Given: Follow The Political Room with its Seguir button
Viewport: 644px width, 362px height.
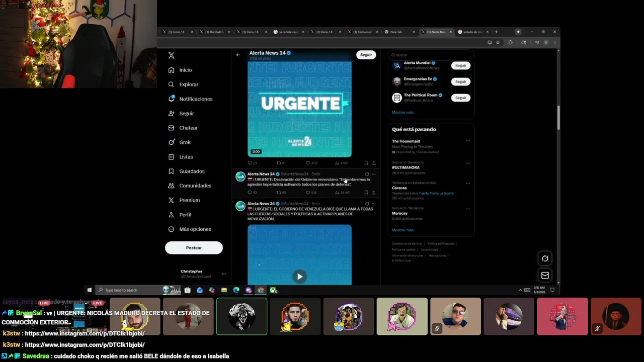Looking at the screenshot, I should (x=460, y=98).
